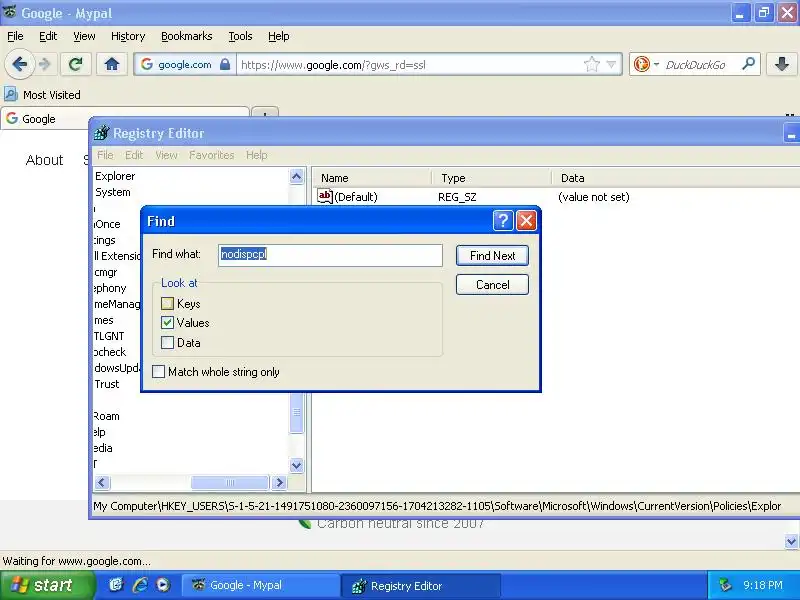Click the browser page scroll-down arrow
Image resolution: width=800 pixels, height=600 pixels.
tap(791, 542)
